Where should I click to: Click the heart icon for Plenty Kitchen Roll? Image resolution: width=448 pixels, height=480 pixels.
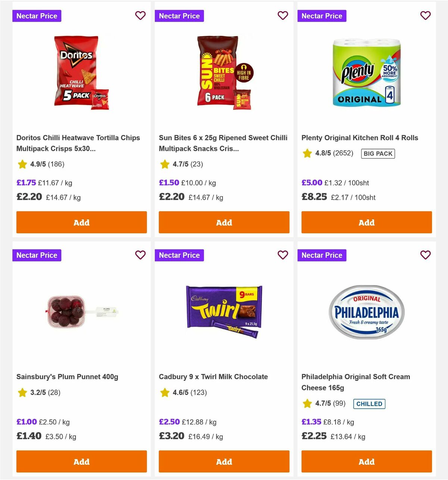point(426,16)
